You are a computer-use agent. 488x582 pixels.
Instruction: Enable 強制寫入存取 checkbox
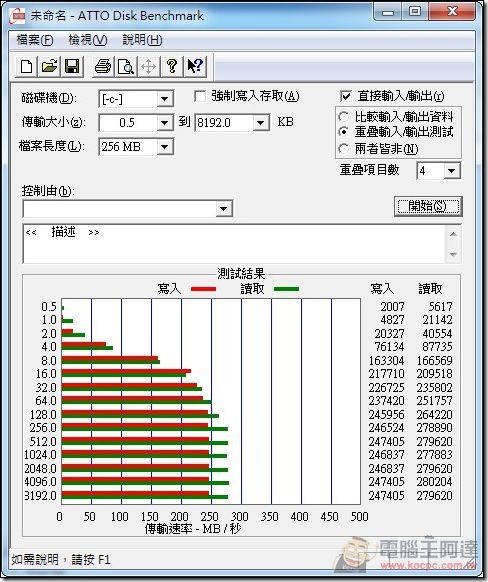coord(200,97)
